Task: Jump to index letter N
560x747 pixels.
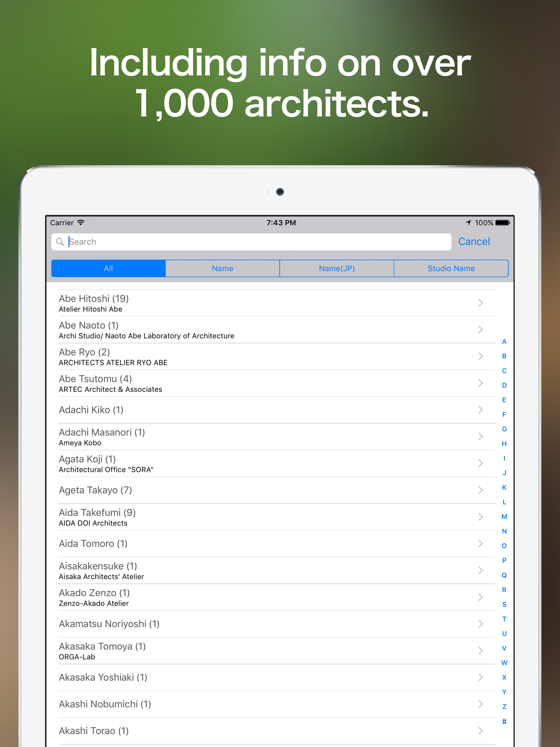Action: [x=504, y=531]
